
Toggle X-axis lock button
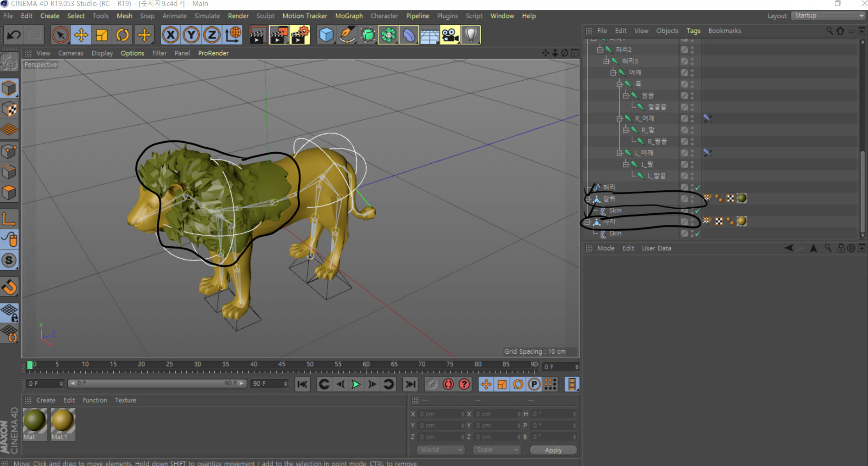(x=171, y=35)
